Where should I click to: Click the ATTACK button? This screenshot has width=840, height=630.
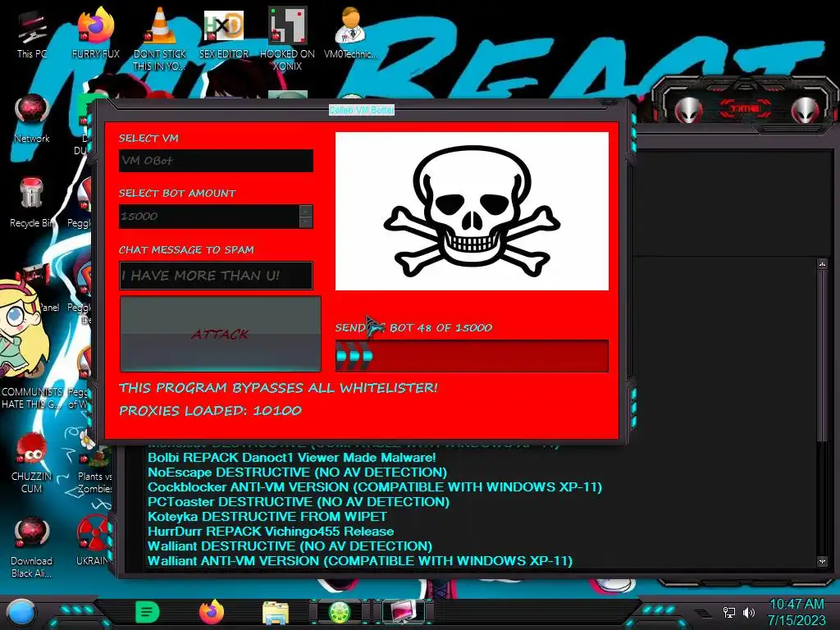[x=220, y=334]
